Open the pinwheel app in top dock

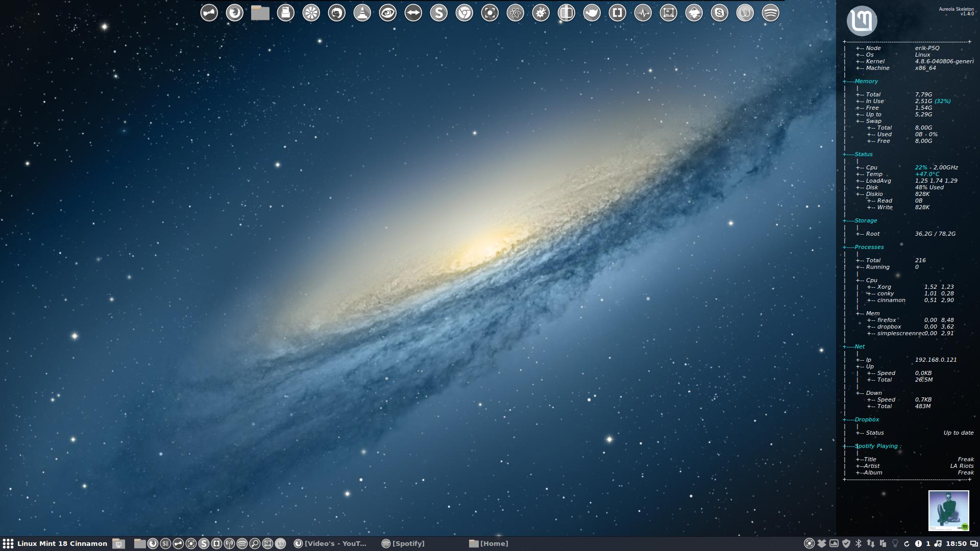coord(311,13)
